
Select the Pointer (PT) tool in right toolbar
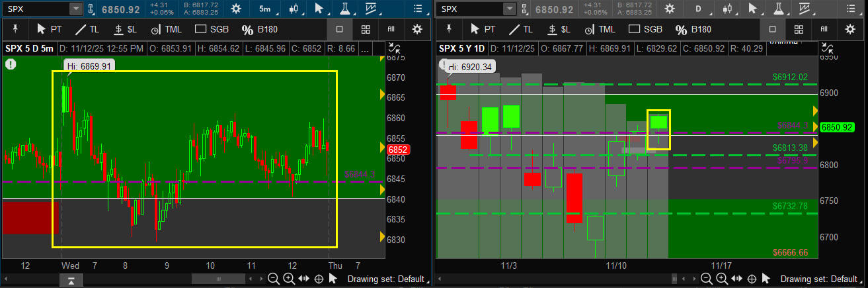point(481,29)
